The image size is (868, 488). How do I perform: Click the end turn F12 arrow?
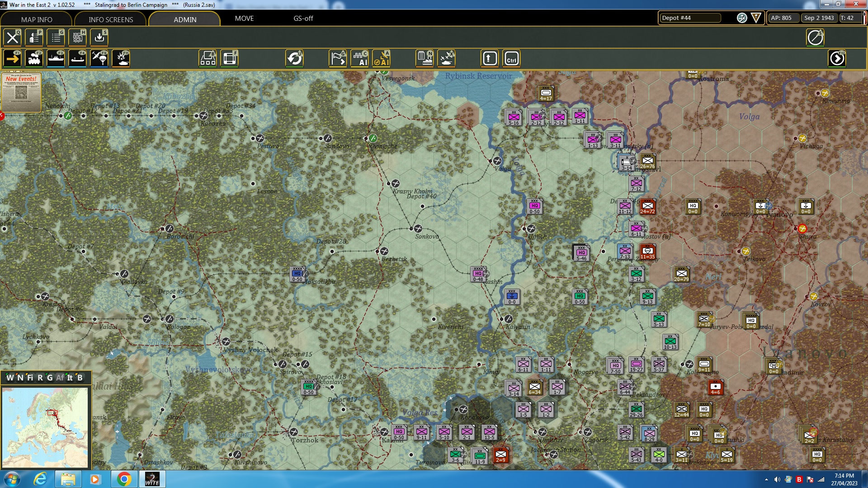pyautogui.click(x=837, y=59)
